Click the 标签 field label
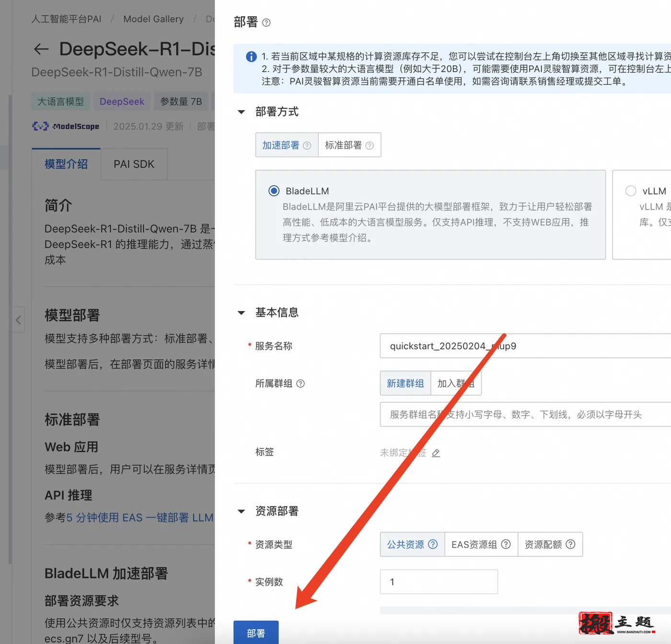 point(265,452)
